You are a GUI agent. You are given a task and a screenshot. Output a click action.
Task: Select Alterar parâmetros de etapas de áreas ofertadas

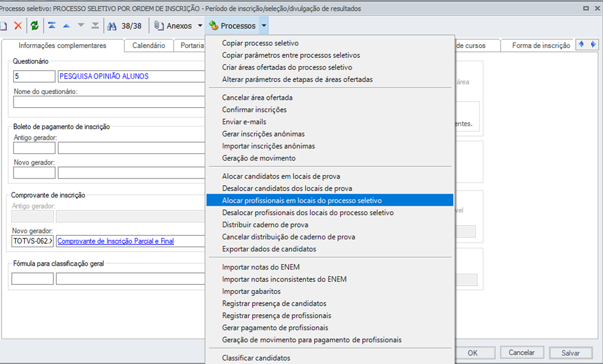pos(330,79)
